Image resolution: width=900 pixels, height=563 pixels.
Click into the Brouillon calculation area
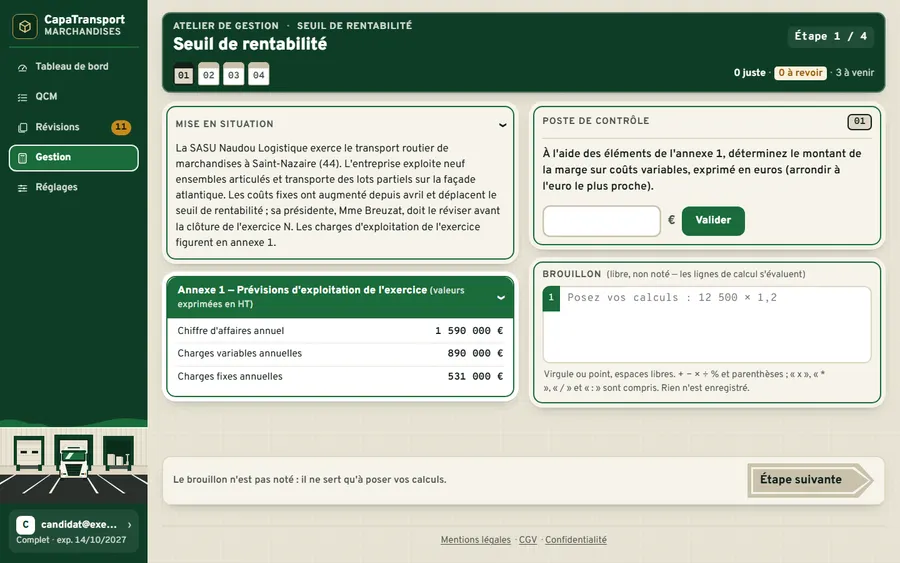pyautogui.click(x=715, y=325)
